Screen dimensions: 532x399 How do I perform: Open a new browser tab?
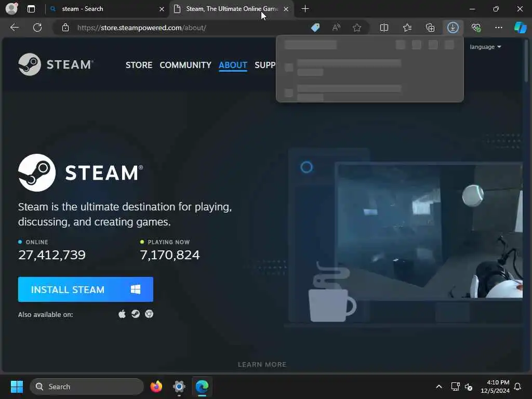pyautogui.click(x=305, y=9)
